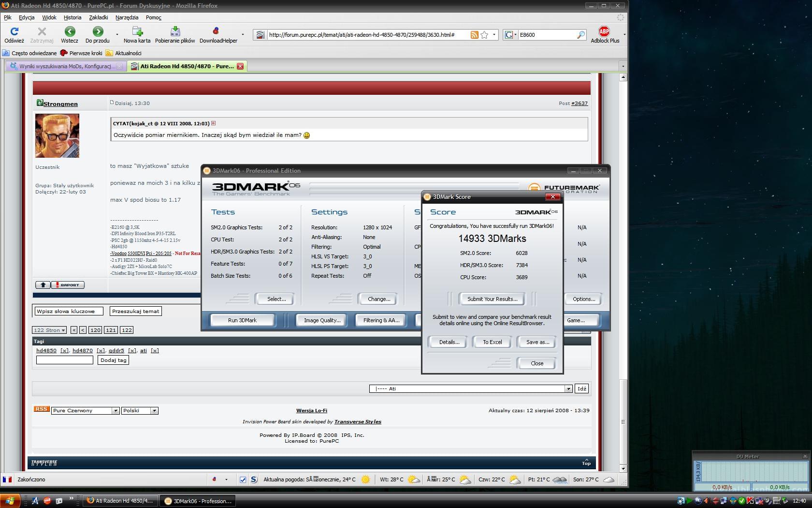The image size is (812, 508).
Task: Report post with RAPORT button
Action: tap(68, 285)
